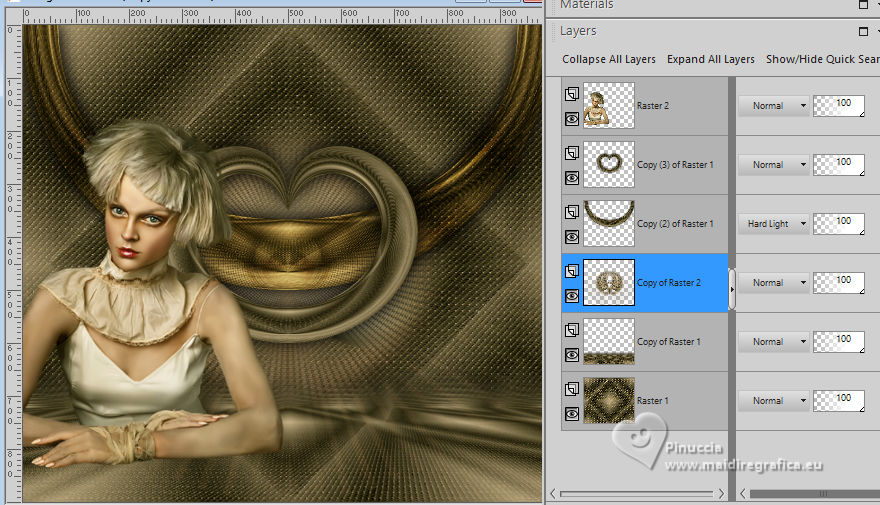Click Show/Hide Quick Search
The width and height of the screenshot is (880, 505).
822,59
